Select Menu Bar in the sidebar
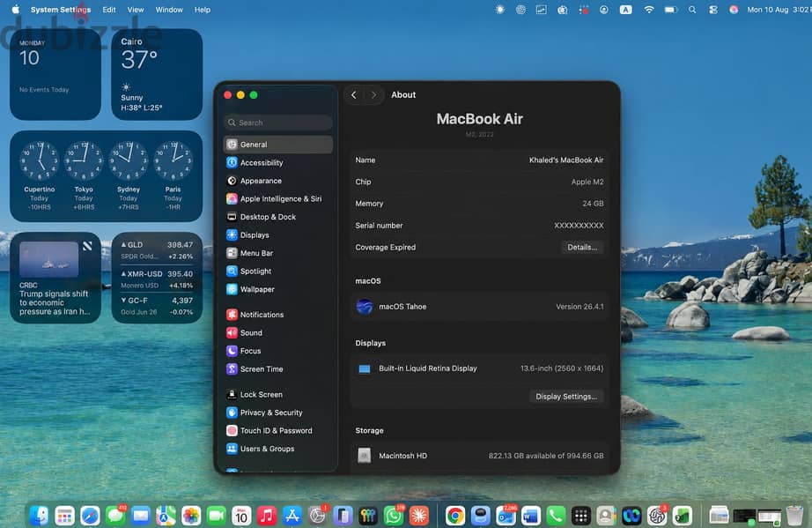 [278, 253]
